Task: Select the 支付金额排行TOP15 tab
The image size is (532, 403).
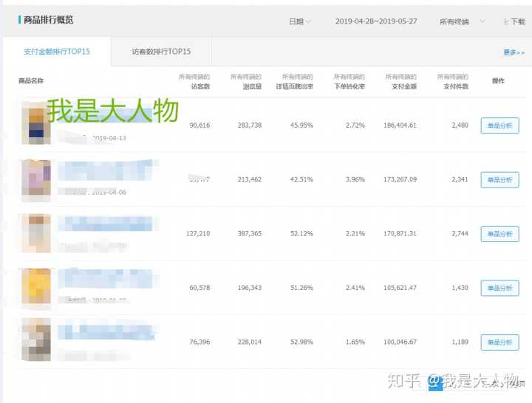Action: point(55,52)
